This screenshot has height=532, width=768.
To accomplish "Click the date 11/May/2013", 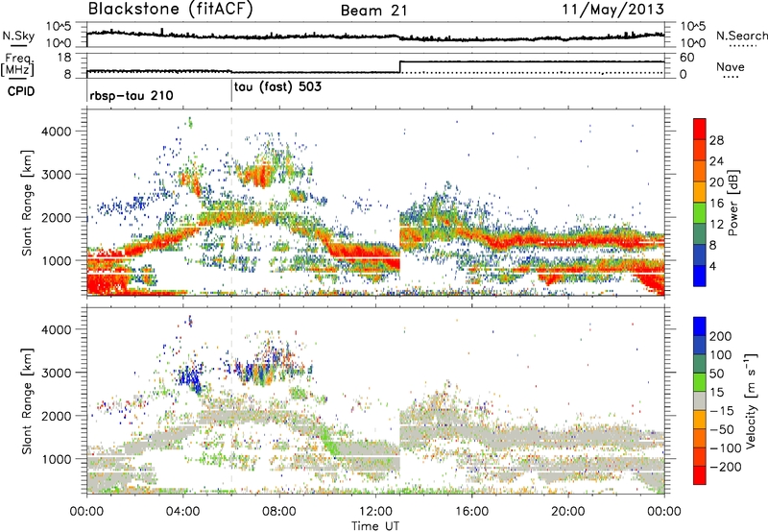I will coord(612,10).
